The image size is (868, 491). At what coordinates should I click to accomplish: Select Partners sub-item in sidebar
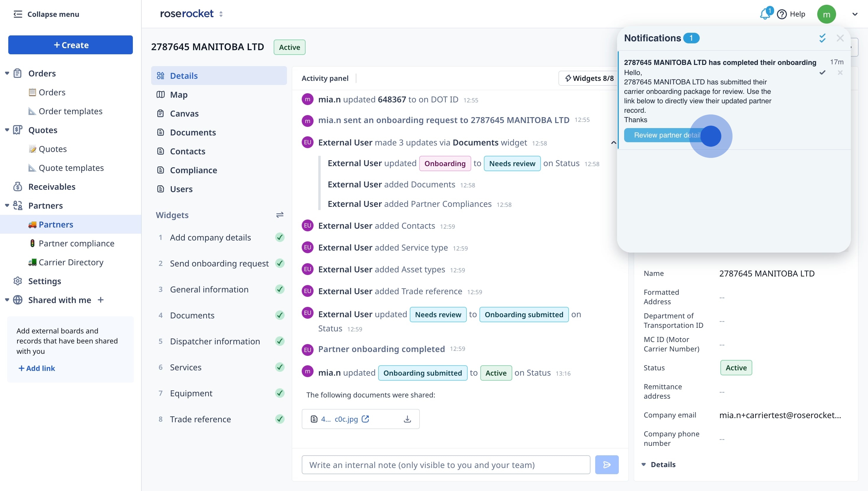tap(56, 225)
